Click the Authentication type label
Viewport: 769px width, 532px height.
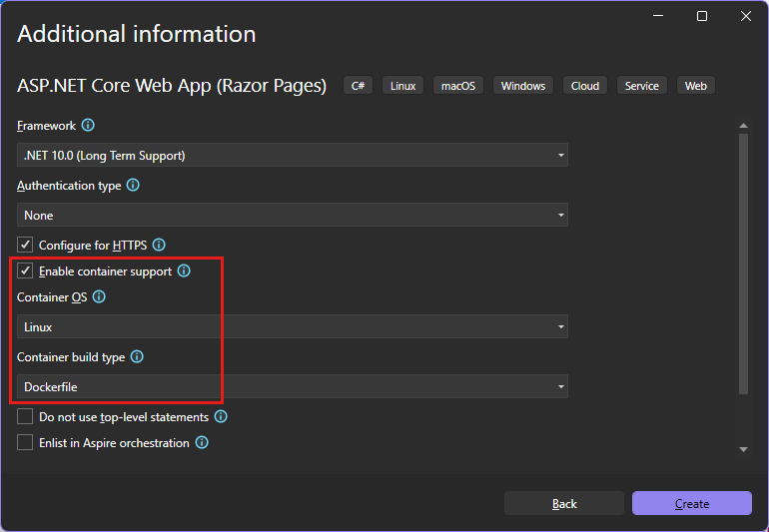(69, 186)
